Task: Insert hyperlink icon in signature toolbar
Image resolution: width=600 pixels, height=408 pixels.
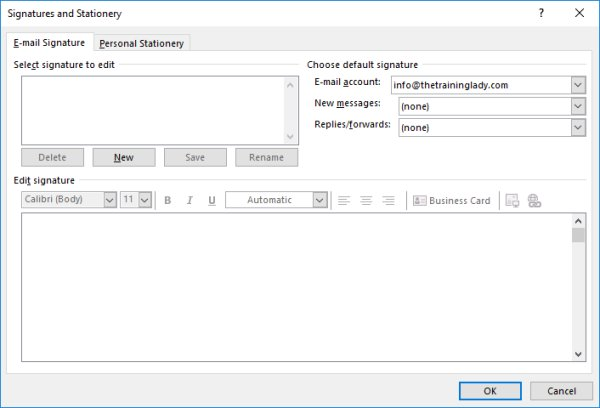Action: pos(534,201)
